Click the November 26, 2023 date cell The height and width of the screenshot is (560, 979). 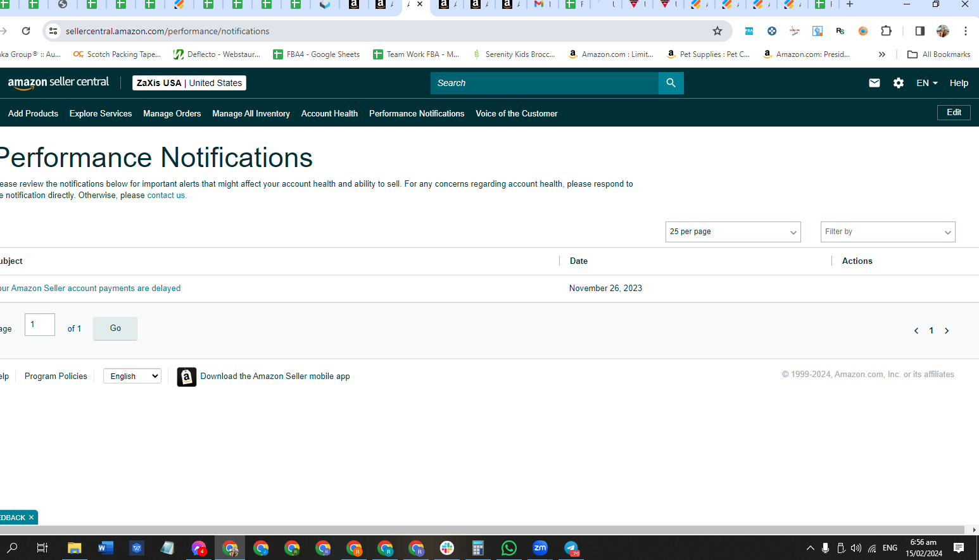(x=605, y=289)
